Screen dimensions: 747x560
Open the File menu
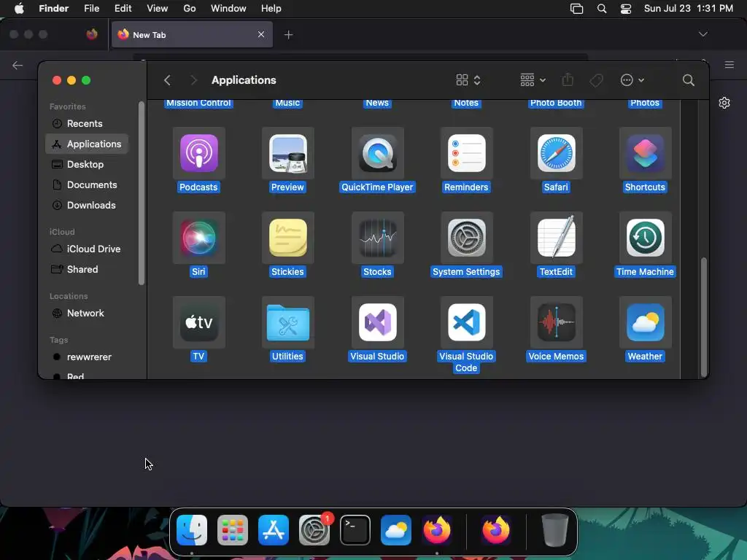pos(91,9)
